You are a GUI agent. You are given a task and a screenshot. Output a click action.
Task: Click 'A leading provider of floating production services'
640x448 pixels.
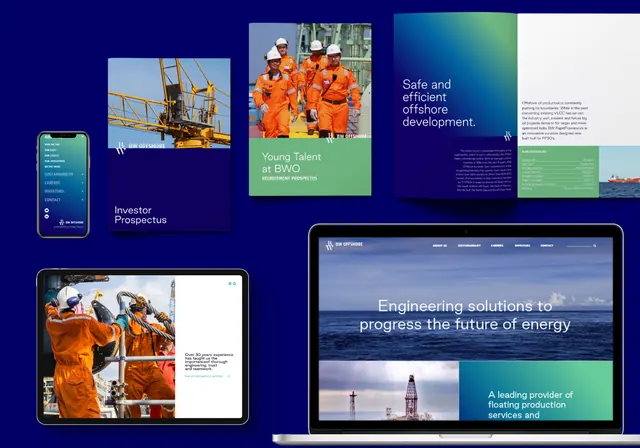[x=530, y=405]
